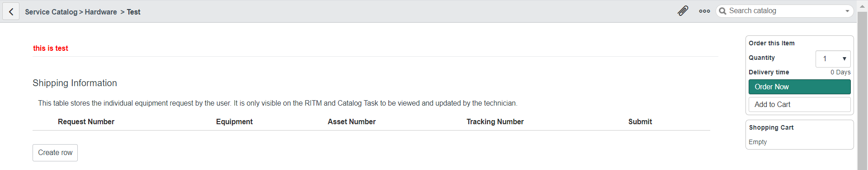
Task: Create a new row in Shipping table
Action: click(55, 153)
